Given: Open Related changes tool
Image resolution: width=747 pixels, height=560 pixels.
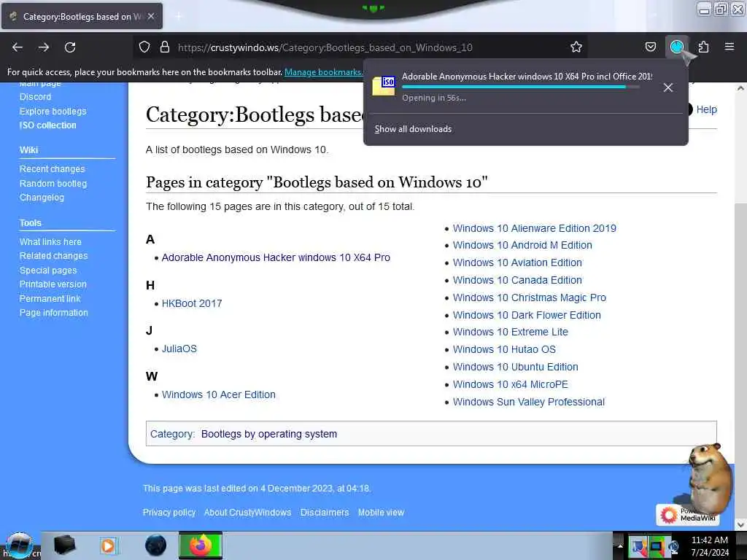Looking at the screenshot, I should [54, 256].
